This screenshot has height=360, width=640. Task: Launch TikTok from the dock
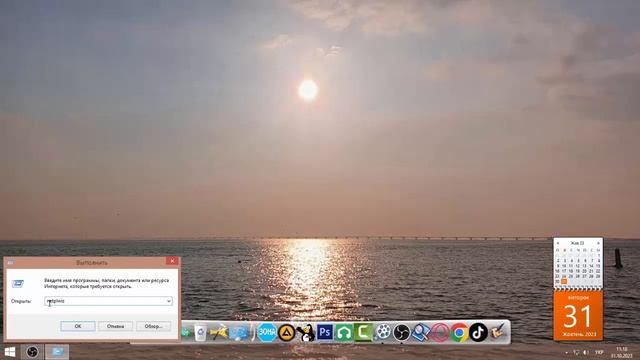[478, 332]
